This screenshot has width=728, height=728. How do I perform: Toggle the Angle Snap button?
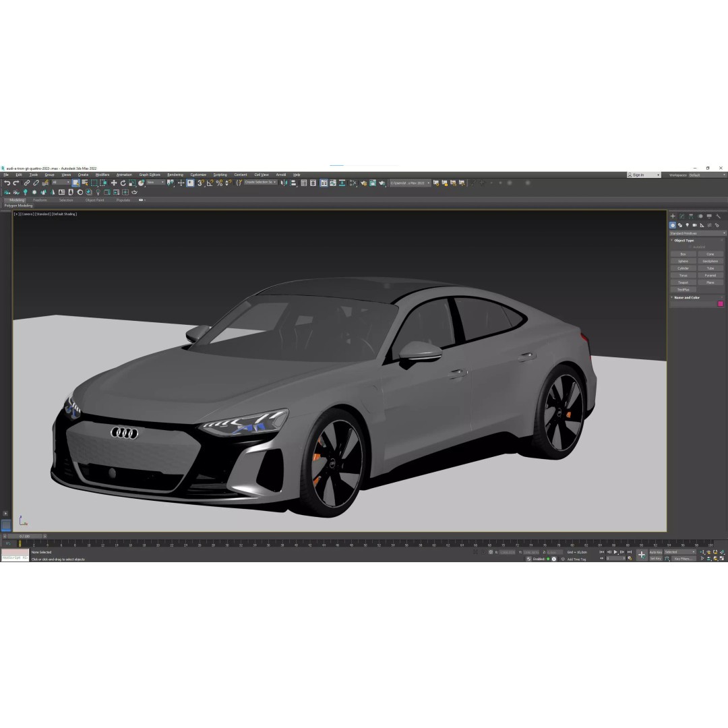tap(210, 183)
